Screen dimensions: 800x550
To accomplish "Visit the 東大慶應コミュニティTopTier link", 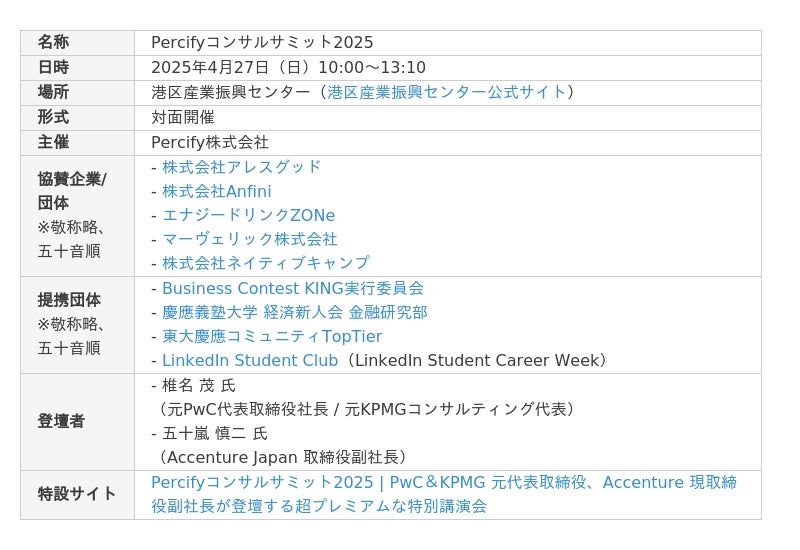I will (x=272, y=336).
